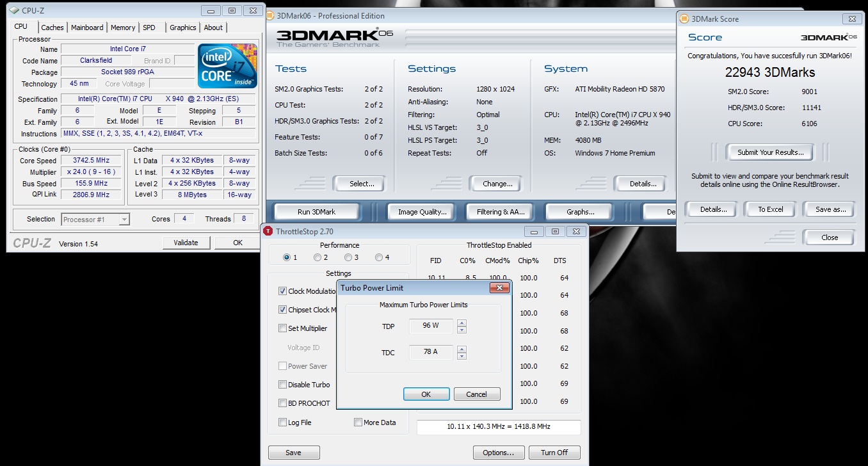Uncheck the Clock Modulation checkbox
The image size is (868, 466).
(x=283, y=291)
